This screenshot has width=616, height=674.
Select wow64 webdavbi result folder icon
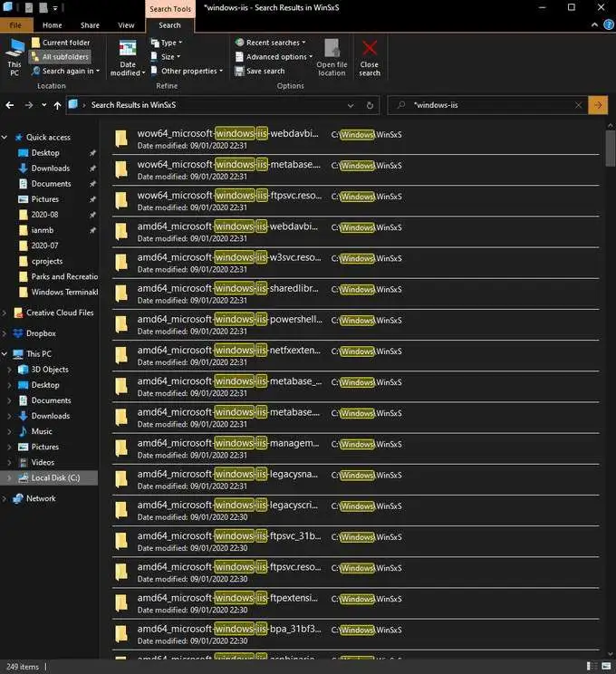121,139
